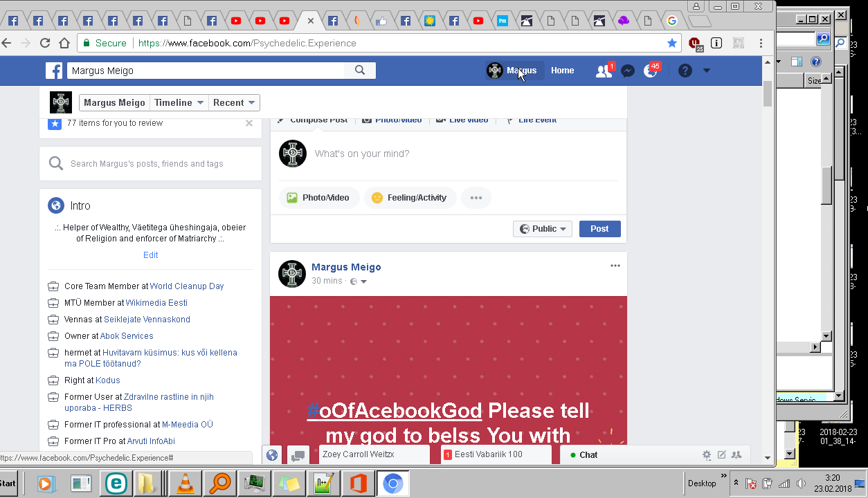The height and width of the screenshot is (498, 868).
Task: Open Wikimedia Eesti link
Action: pyautogui.click(x=156, y=303)
